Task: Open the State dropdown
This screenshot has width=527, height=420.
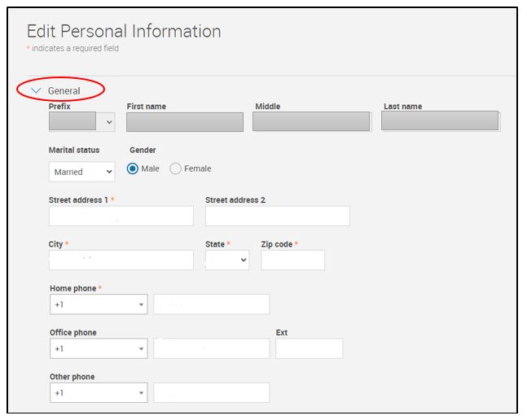Action: pos(227,260)
